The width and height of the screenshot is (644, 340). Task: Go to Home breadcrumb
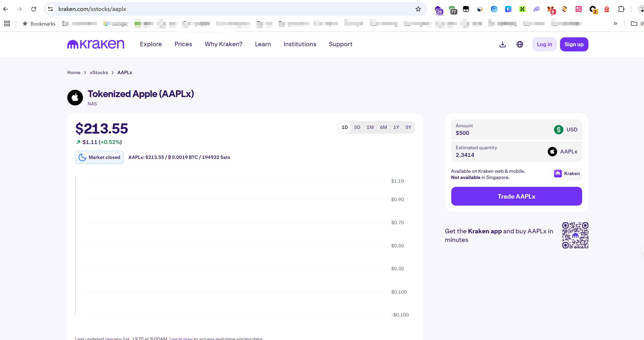74,73
